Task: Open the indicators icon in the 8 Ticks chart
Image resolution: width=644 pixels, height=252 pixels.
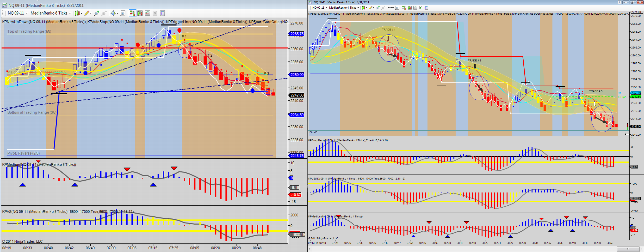Action: tap(148, 13)
